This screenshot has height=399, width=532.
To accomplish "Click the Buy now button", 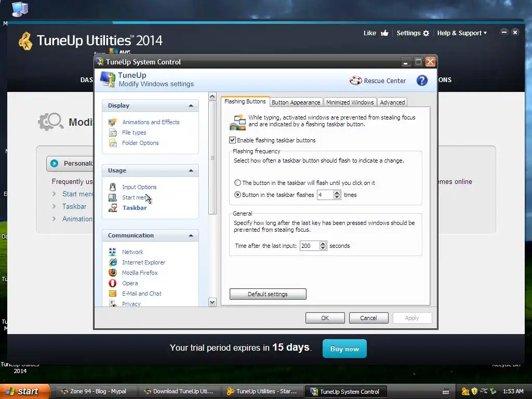I will 344,349.
